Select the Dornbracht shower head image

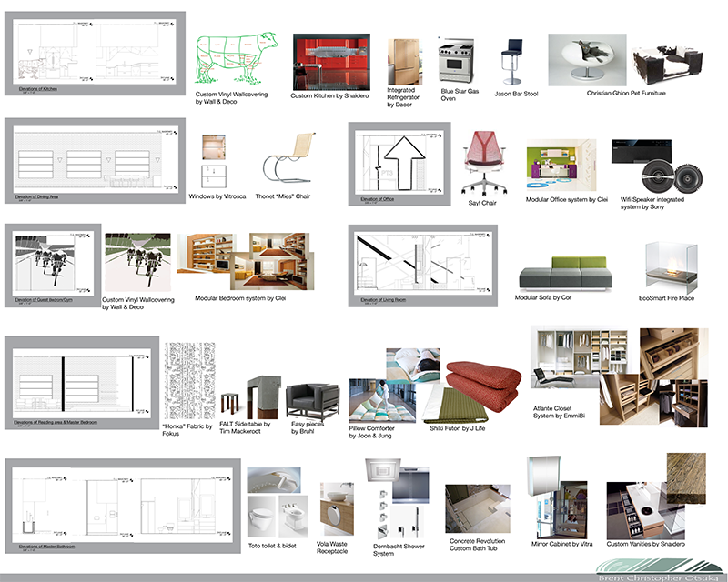pos(382,472)
